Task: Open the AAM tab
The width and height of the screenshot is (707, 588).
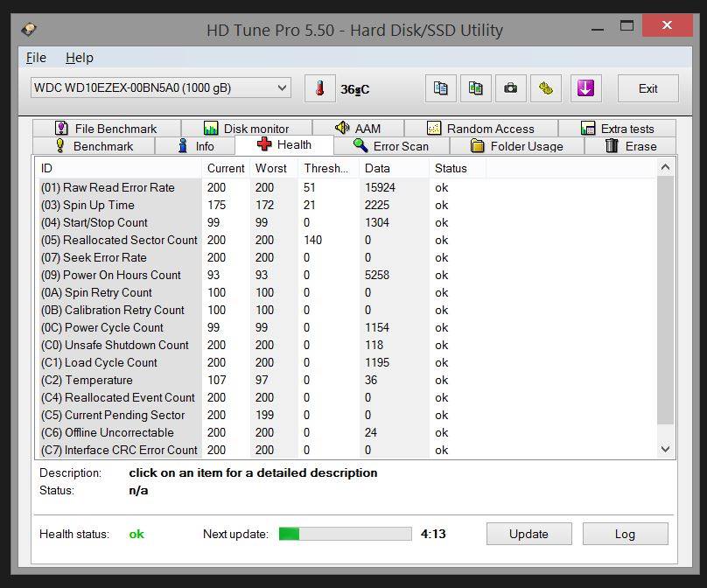Action: coord(358,129)
